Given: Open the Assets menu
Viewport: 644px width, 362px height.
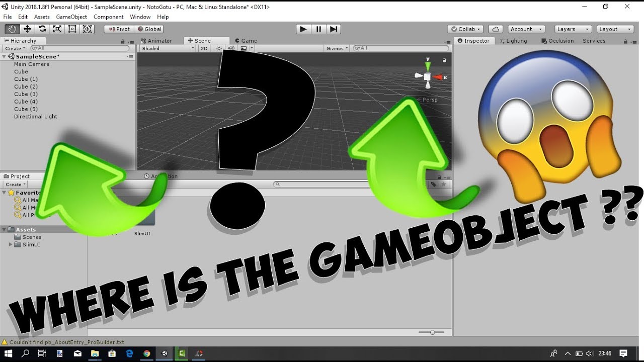Looking at the screenshot, I should tap(42, 17).
